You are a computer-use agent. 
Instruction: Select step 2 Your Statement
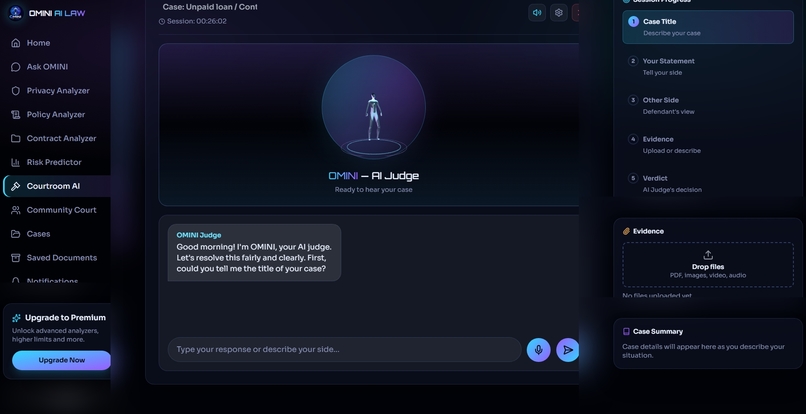coord(708,66)
